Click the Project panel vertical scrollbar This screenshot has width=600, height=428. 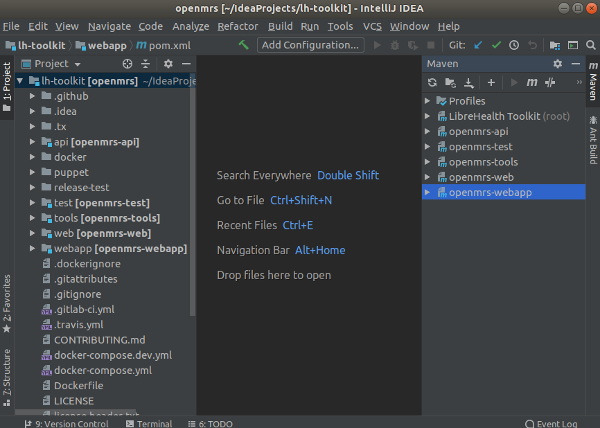pyautogui.click(x=192, y=195)
